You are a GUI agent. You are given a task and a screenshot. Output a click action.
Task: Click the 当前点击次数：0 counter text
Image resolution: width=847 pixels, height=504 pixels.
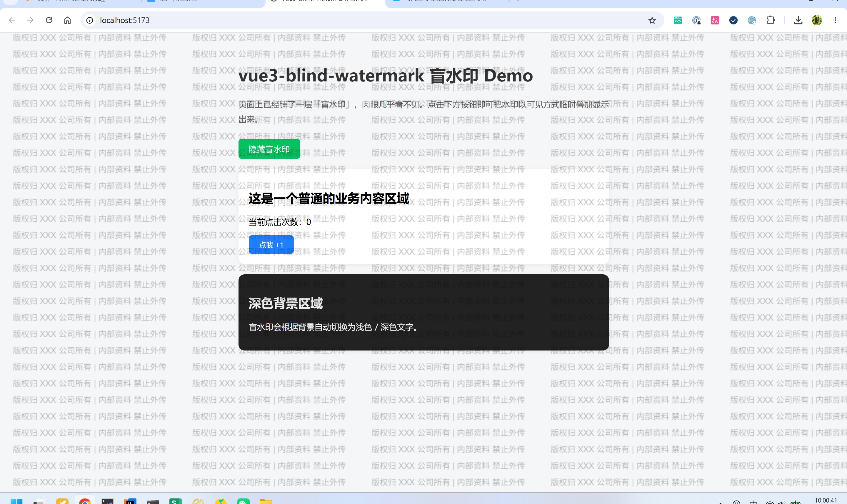coord(280,222)
